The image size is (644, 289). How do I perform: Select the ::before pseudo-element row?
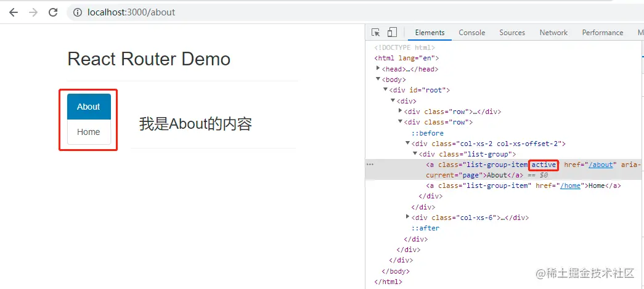(428, 133)
